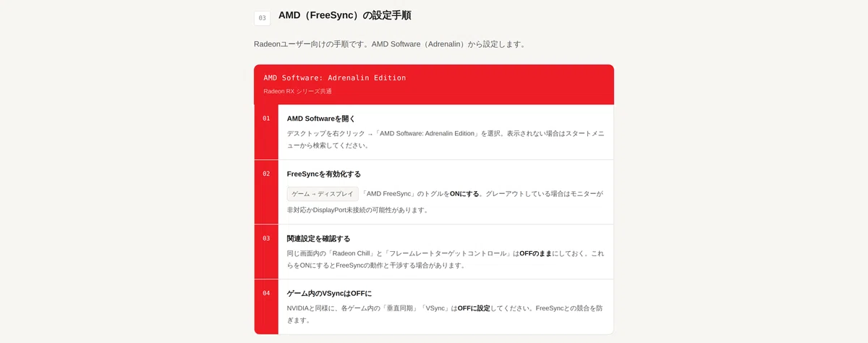Click the red step 03 number marker
Screen dimensions: 868x343
(266, 238)
